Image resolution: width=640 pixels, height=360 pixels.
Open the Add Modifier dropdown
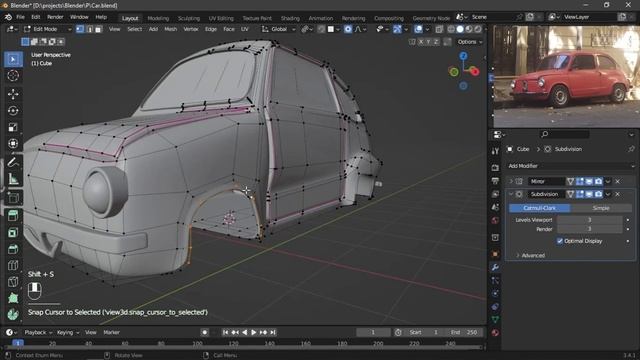pos(571,166)
